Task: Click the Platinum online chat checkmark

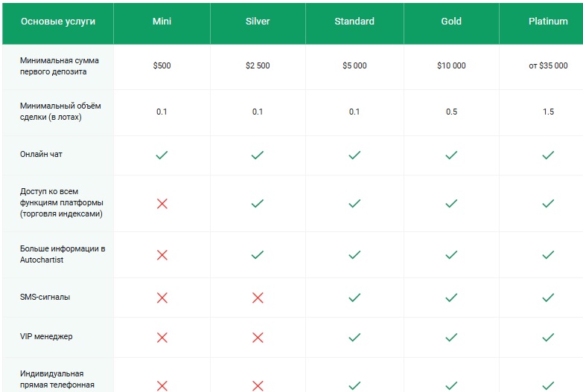Action: (x=548, y=155)
